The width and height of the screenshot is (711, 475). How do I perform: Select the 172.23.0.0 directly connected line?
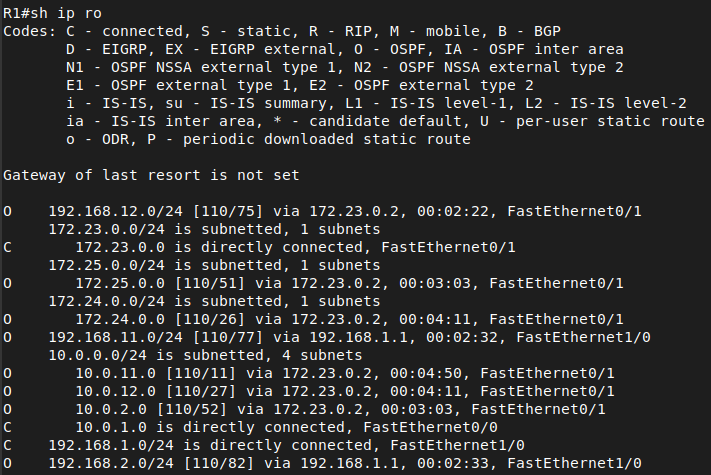point(259,247)
